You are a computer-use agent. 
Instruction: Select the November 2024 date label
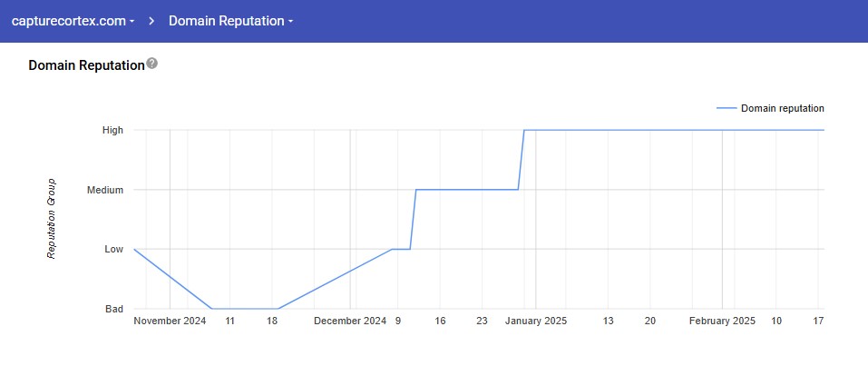point(171,321)
